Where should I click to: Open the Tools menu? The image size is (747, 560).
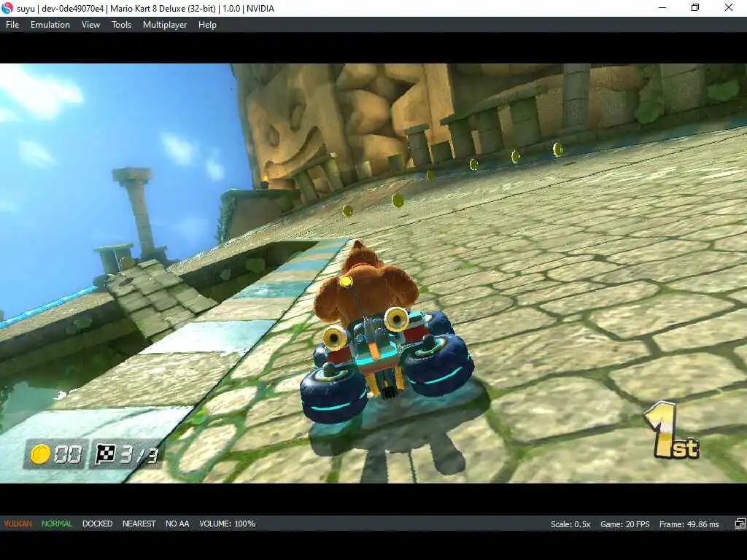(121, 25)
